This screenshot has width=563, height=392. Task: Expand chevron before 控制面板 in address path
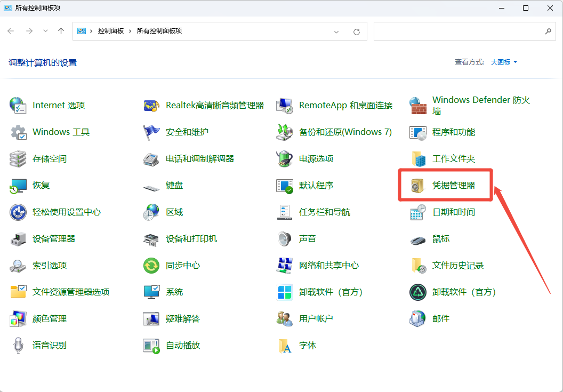(91, 31)
